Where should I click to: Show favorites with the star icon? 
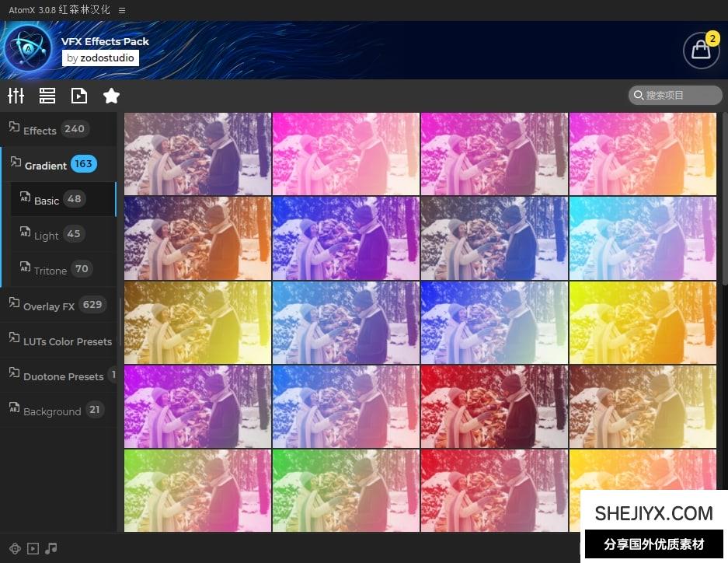(x=111, y=96)
